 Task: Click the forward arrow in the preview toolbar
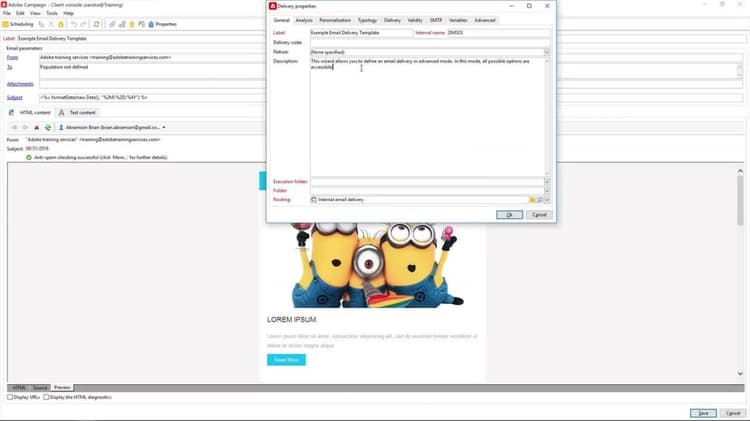[x=25, y=128]
